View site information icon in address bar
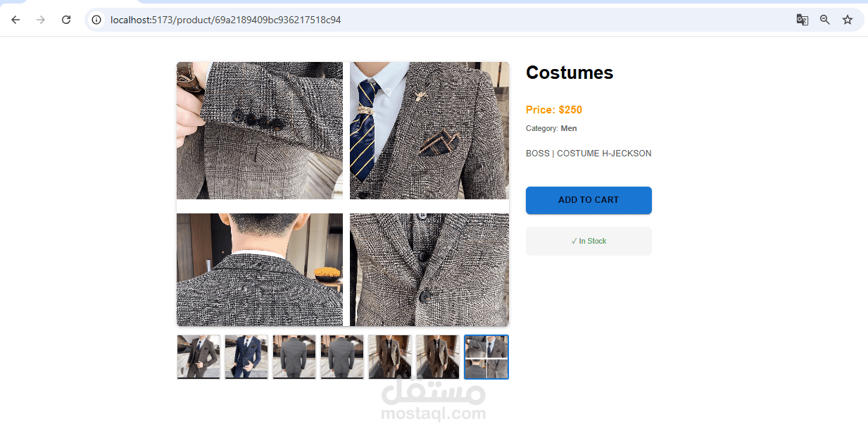Screen dimensions: 868x431 click(97, 20)
